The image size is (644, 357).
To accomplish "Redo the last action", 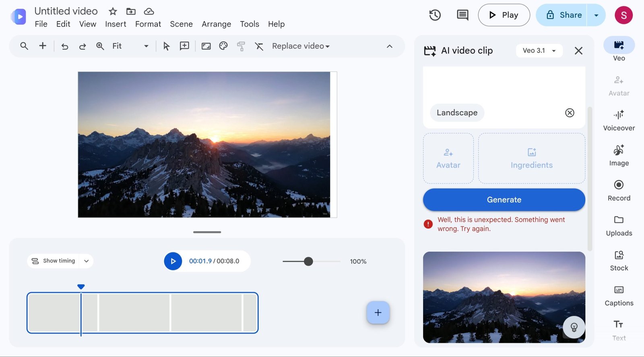I will (x=83, y=46).
